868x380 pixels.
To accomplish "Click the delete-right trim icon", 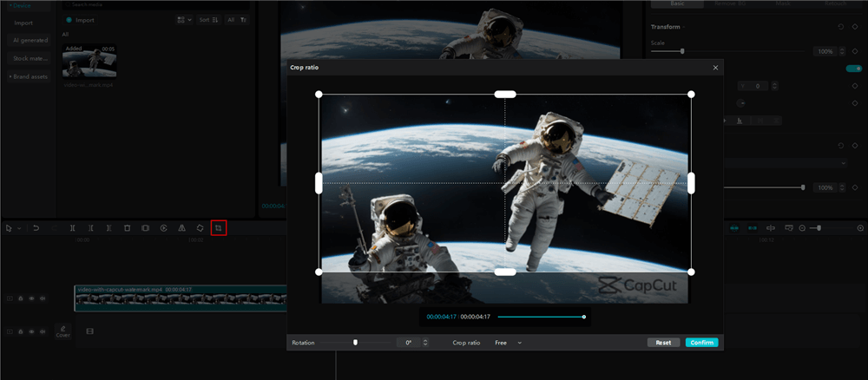I will [109, 228].
